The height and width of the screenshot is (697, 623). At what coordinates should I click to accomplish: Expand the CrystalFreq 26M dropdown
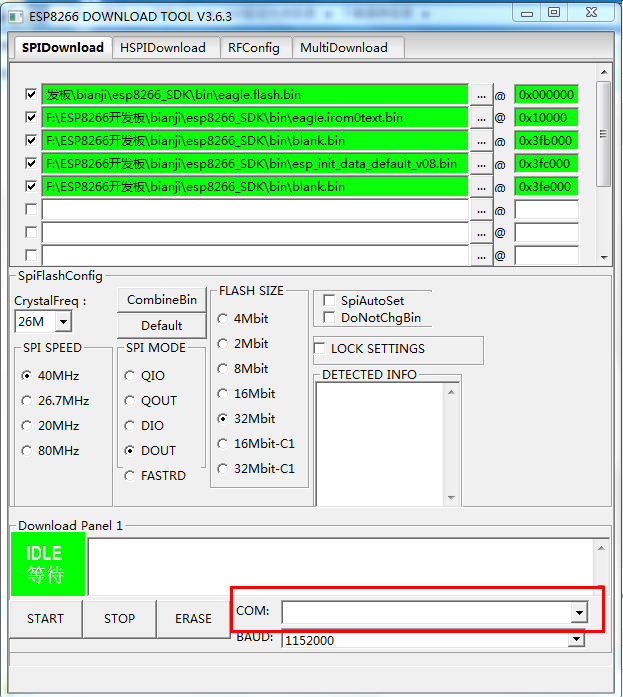pyautogui.click(x=64, y=321)
